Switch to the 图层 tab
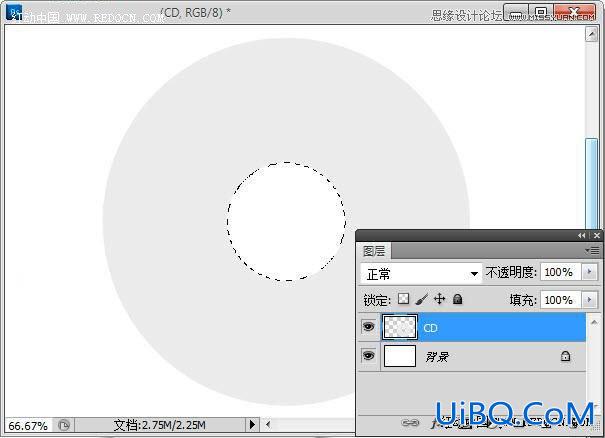Viewport: 605px width, 438px height. pyautogui.click(x=374, y=251)
